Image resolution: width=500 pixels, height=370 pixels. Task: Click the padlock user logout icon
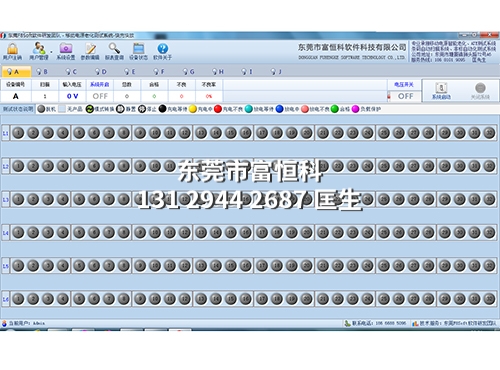13,49
